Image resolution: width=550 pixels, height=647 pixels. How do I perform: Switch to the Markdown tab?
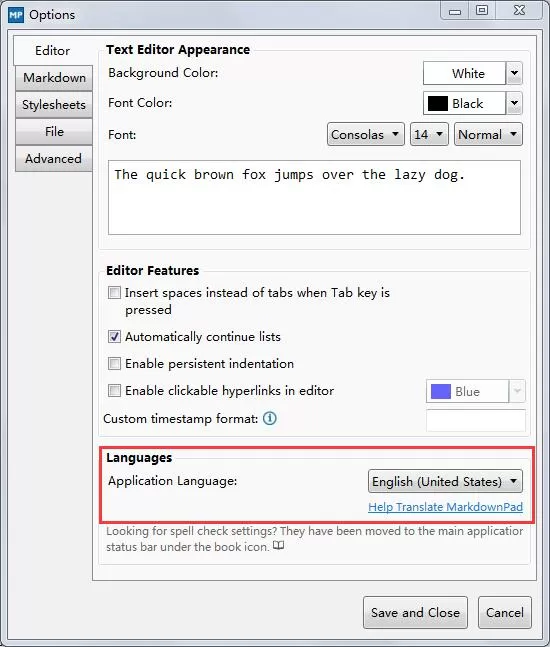tap(54, 78)
